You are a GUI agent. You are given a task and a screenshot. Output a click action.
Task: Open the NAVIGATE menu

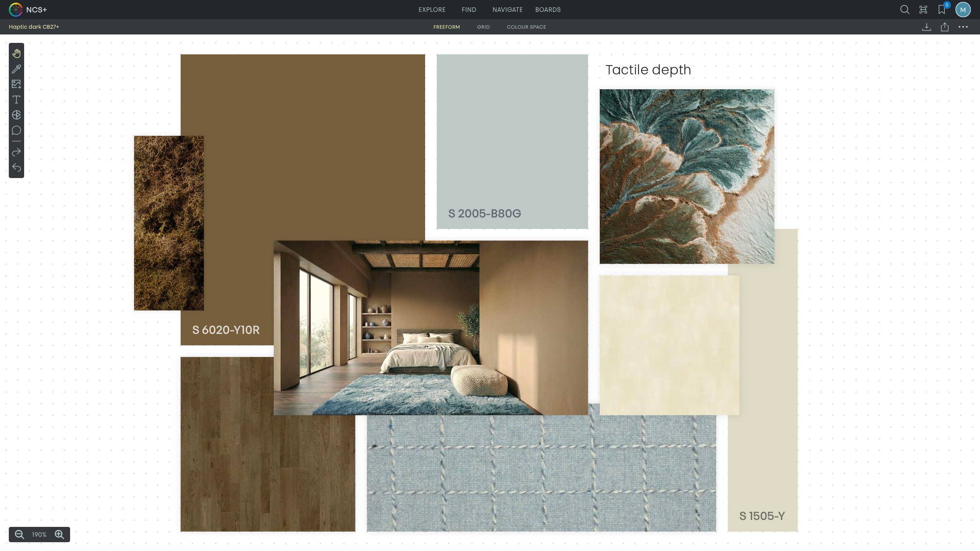[x=507, y=10]
